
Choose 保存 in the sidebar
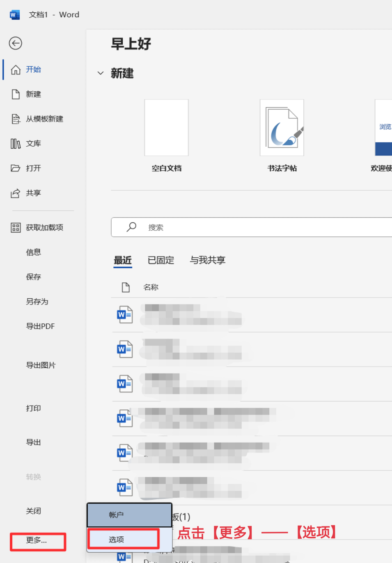[33, 277]
